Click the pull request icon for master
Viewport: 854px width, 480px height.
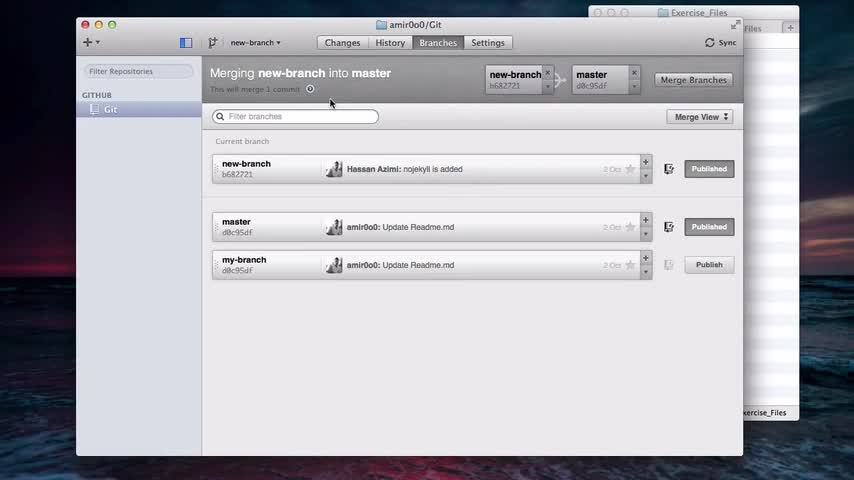[669, 227]
